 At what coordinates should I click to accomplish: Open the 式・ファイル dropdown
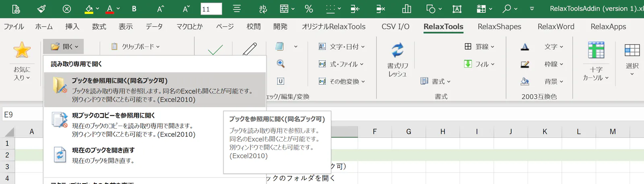(x=341, y=64)
